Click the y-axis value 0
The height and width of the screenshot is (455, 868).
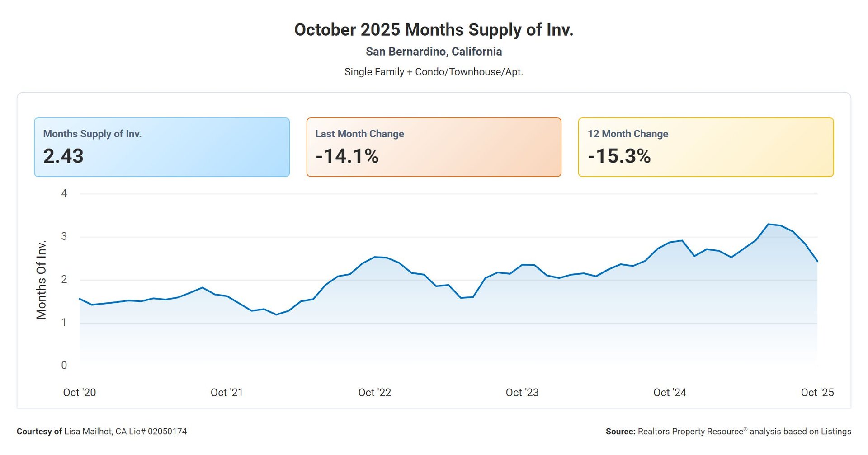pos(64,366)
